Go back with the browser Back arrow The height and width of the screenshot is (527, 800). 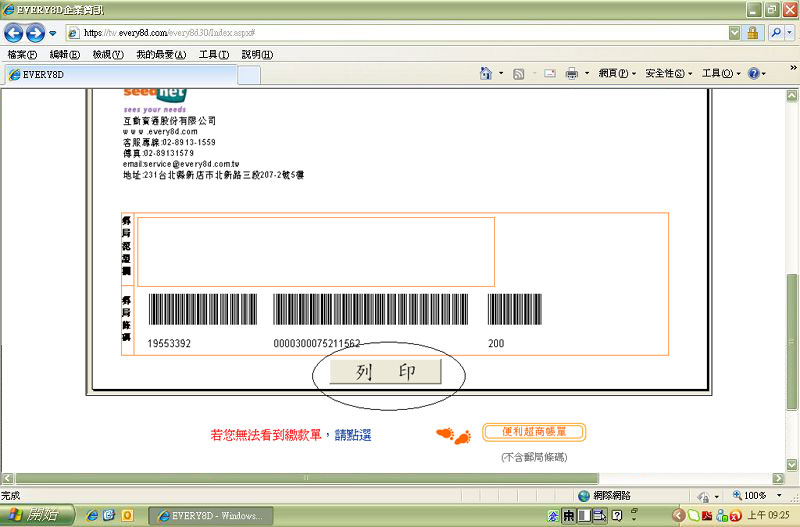[x=13, y=33]
